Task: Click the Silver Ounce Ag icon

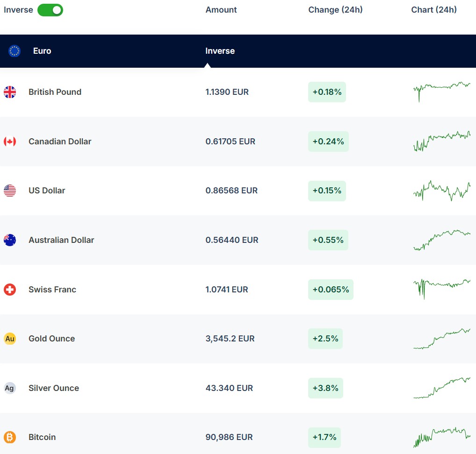Action: point(10,388)
